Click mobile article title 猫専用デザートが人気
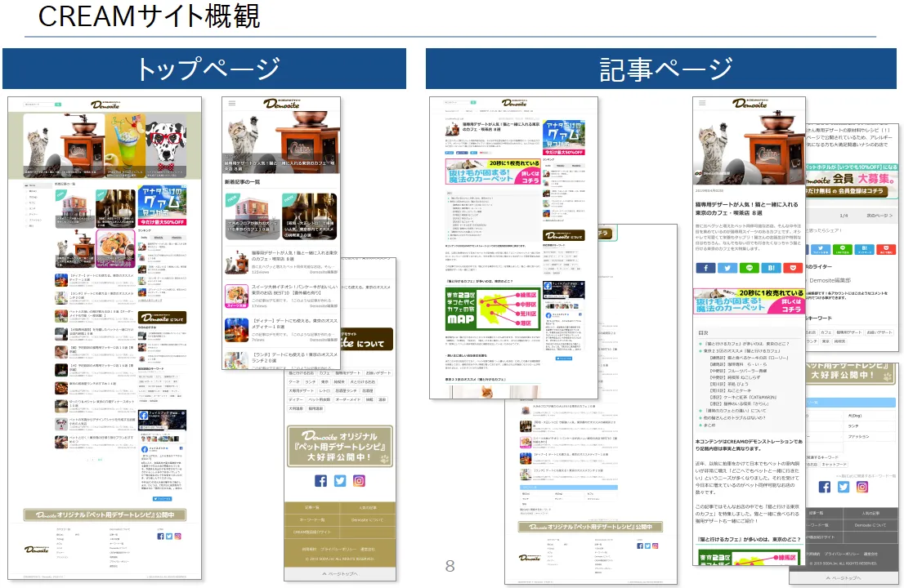Image resolution: width=904 pixels, height=588 pixels. (746, 208)
